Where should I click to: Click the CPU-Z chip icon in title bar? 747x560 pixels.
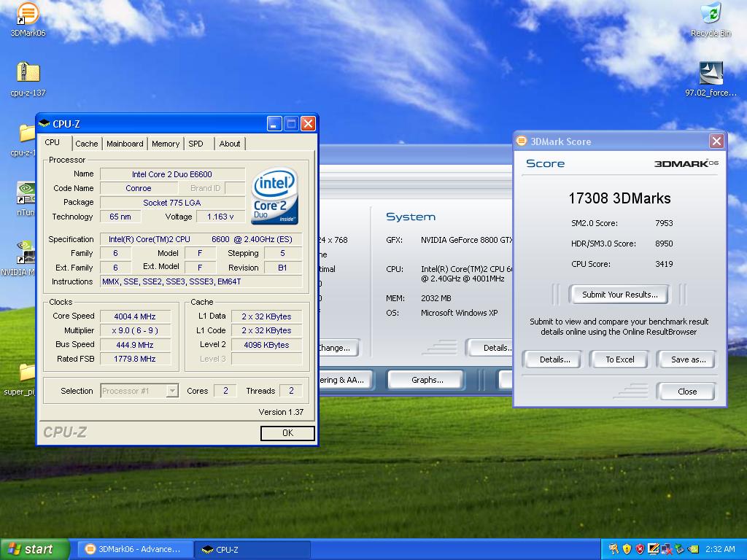[44, 124]
